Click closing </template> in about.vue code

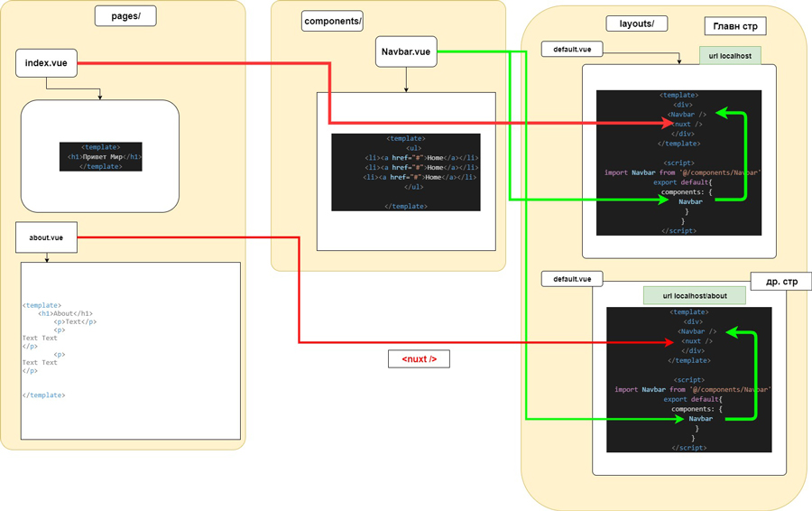point(43,395)
